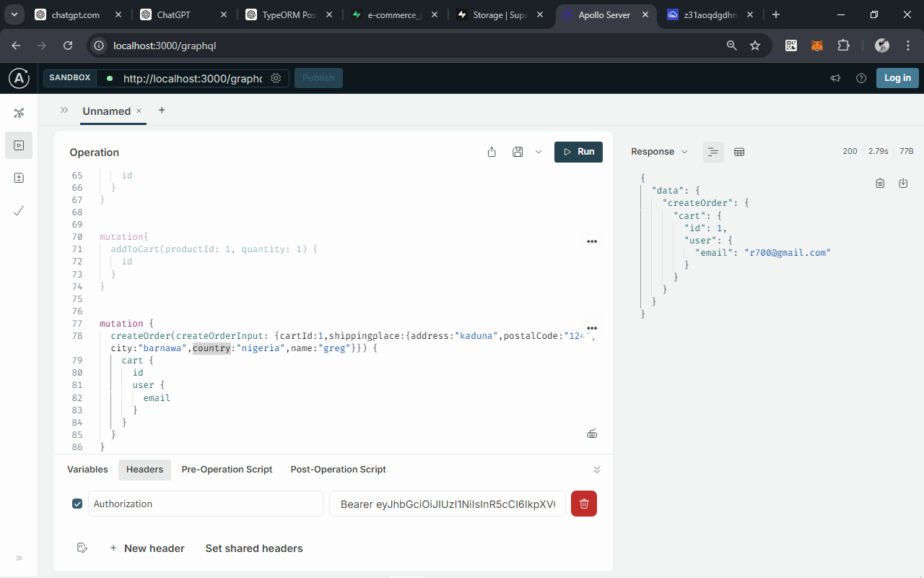Add a new header

(147, 548)
